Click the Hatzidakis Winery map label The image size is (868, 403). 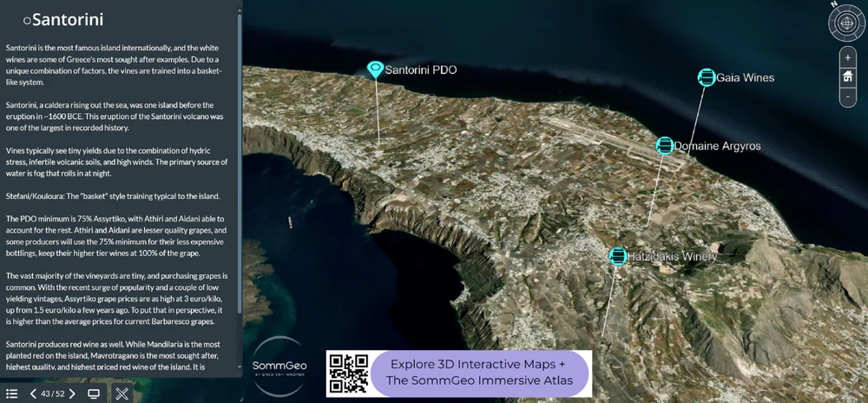pyautogui.click(x=672, y=256)
